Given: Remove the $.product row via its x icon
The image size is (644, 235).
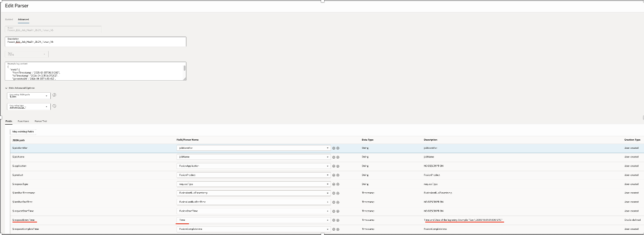Looking at the screenshot, I should (x=338, y=175).
